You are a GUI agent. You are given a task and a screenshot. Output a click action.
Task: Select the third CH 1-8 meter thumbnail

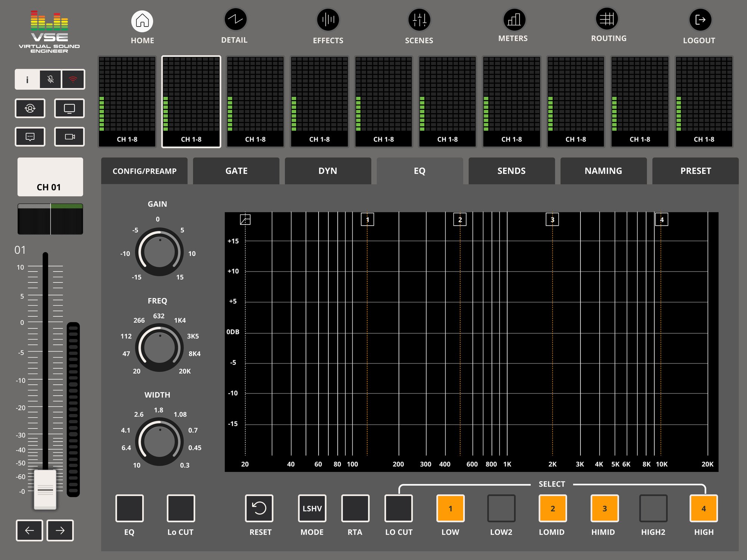pos(255,102)
